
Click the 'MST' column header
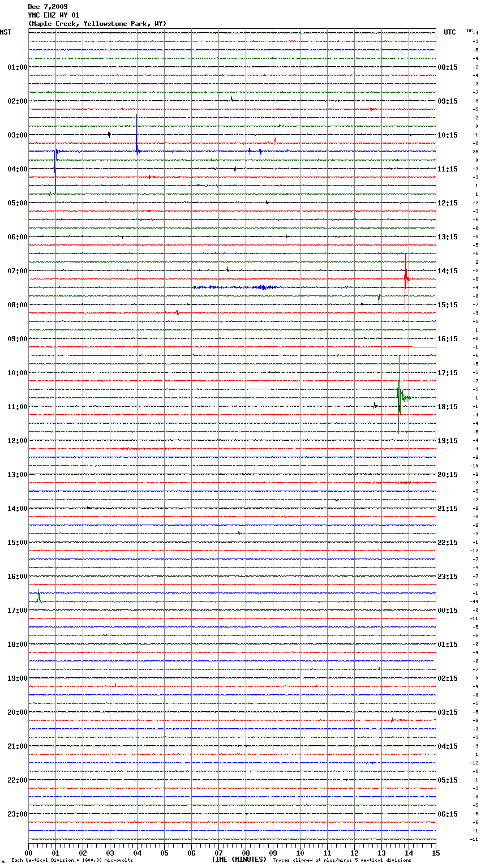[6, 32]
